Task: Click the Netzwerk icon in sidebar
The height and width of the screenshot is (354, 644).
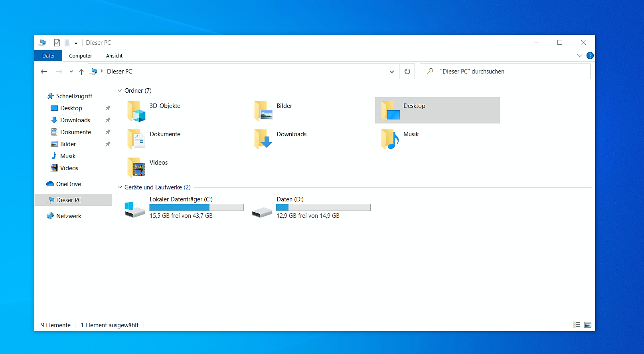Action: (x=50, y=216)
